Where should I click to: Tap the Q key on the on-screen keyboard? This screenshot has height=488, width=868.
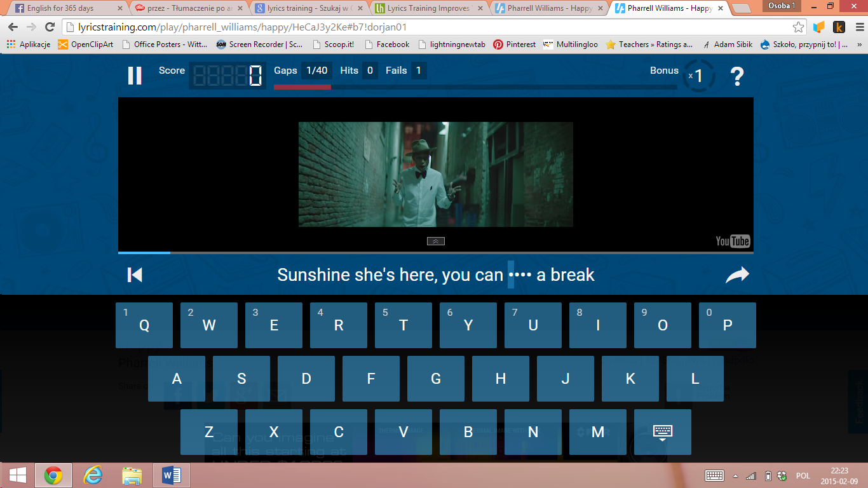(x=144, y=325)
